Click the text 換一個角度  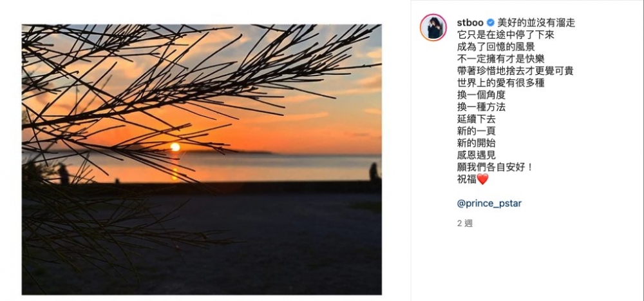(x=481, y=95)
